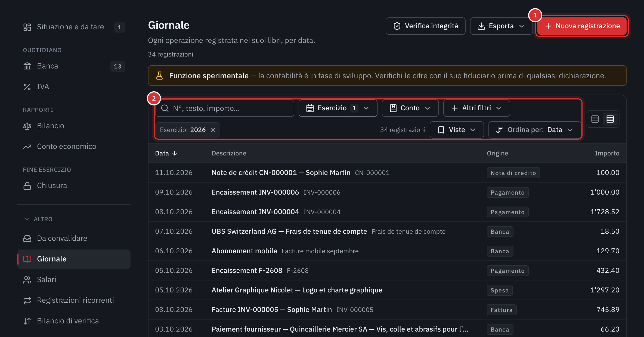Click the inbox icon for Da convalidare
Screen dimensions: 644x337
pyautogui.click(x=27, y=238)
